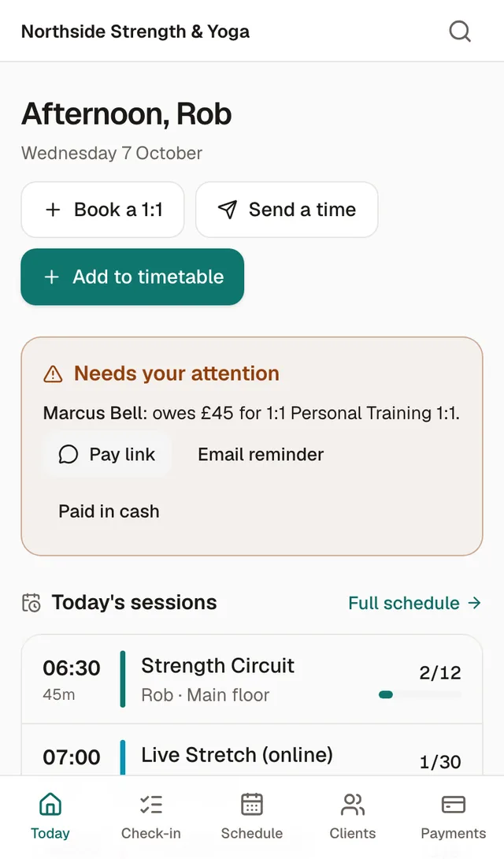The width and height of the screenshot is (504, 859).
Task: Tap the Send a time button
Action: click(x=287, y=210)
